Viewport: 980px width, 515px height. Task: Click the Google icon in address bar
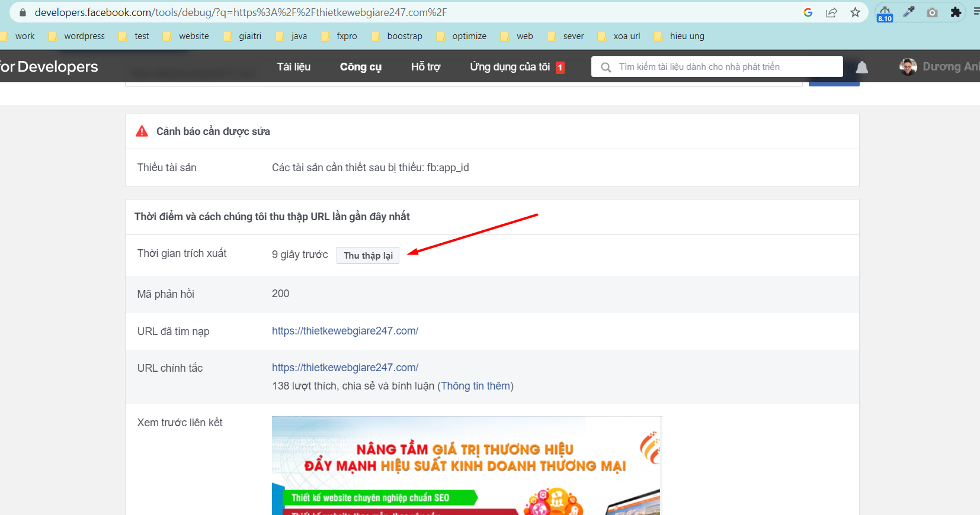pyautogui.click(x=808, y=12)
